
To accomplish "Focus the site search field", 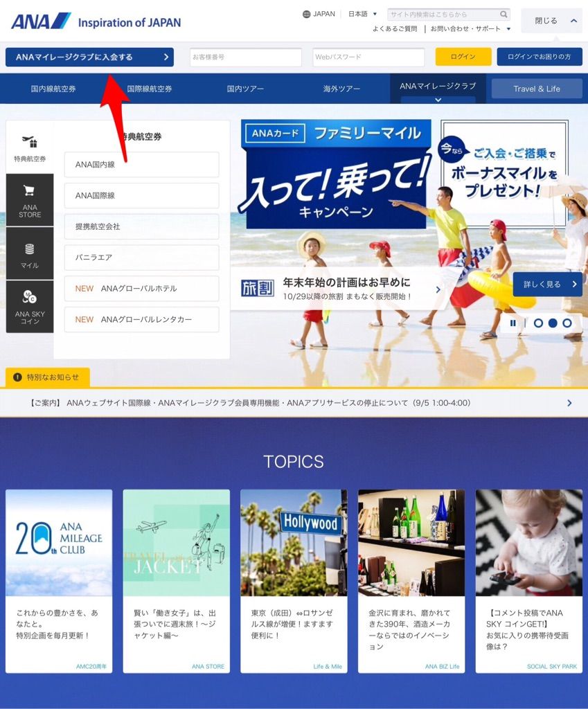I will coord(443,15).
